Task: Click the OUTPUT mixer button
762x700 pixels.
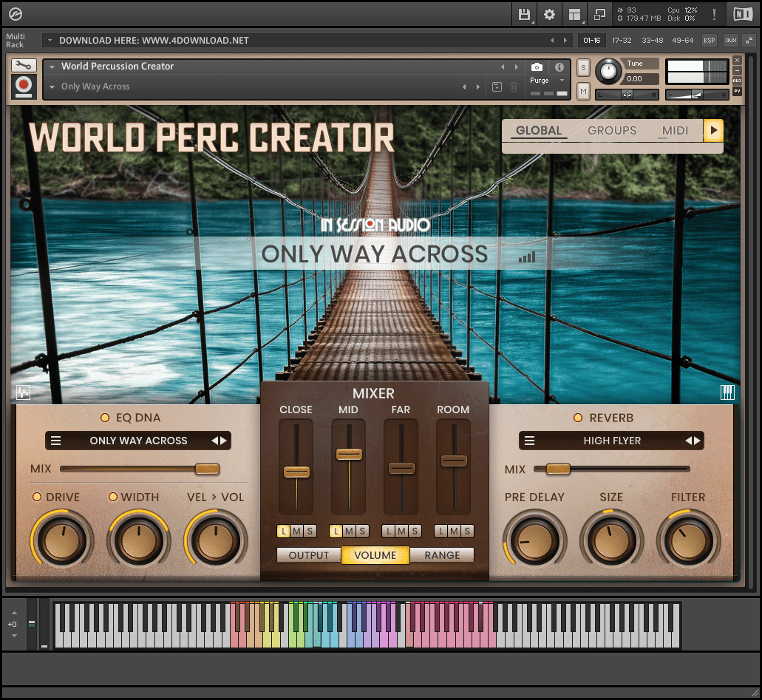Action: coord(309,555)
